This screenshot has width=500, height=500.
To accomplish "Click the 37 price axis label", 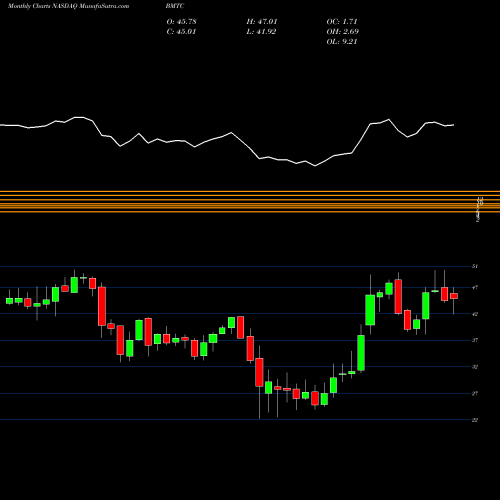I will click(475, 340).
